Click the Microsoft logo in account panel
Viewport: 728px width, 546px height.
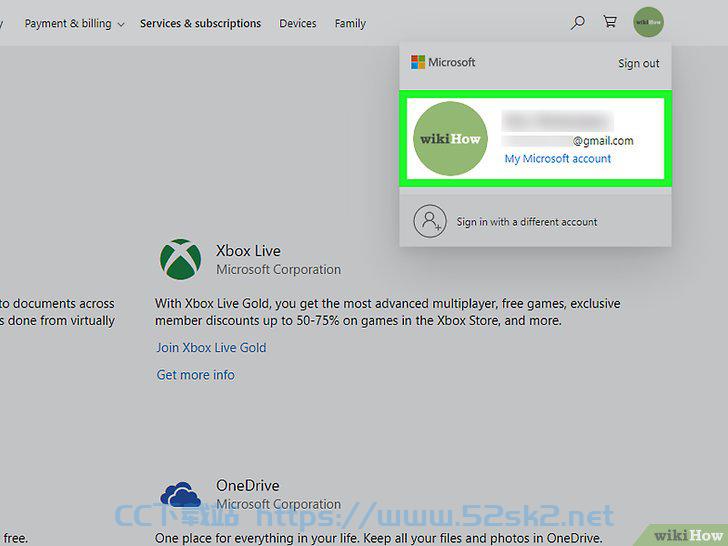click(x=443, y=62)
